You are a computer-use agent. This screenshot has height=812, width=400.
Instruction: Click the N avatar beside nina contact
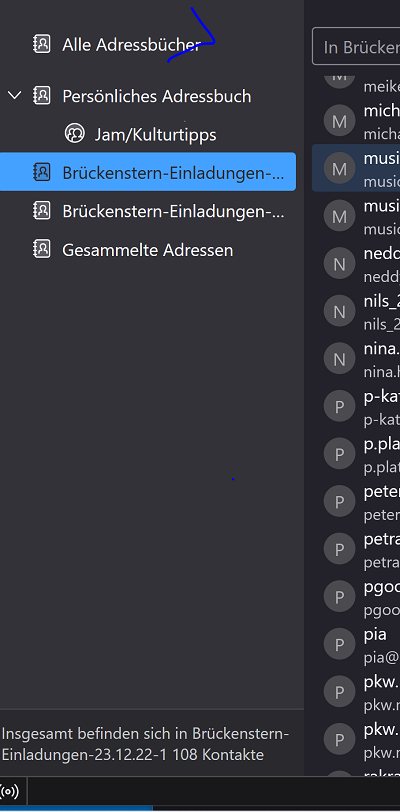coord(339,358)
